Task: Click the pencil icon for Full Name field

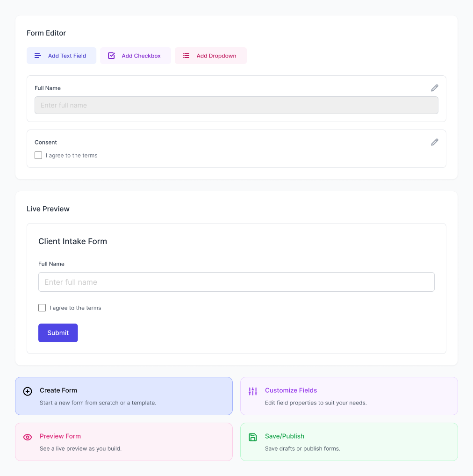Action: (x=435, y=88)
